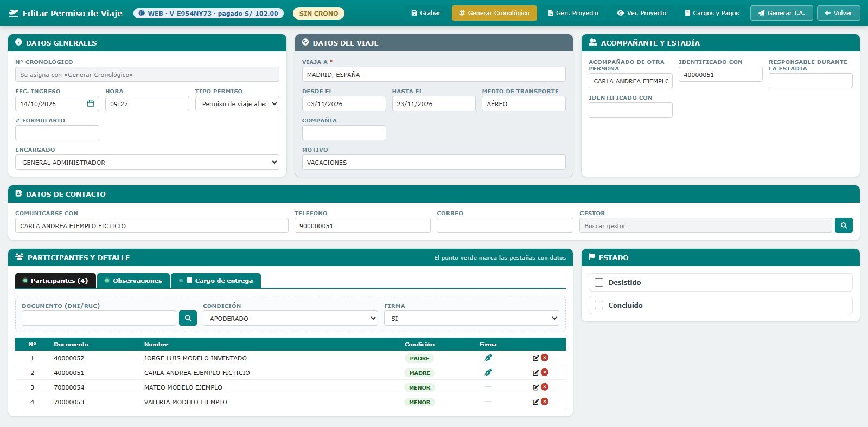Search document with the DNI/RUC magnifier button

coord(188,318)
